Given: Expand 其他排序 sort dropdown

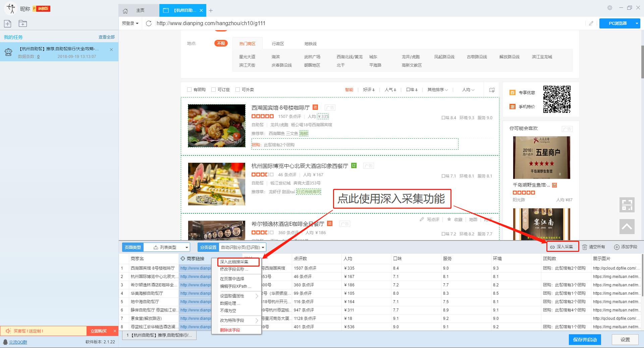Looking at the screenshot, I should [438, 90].
